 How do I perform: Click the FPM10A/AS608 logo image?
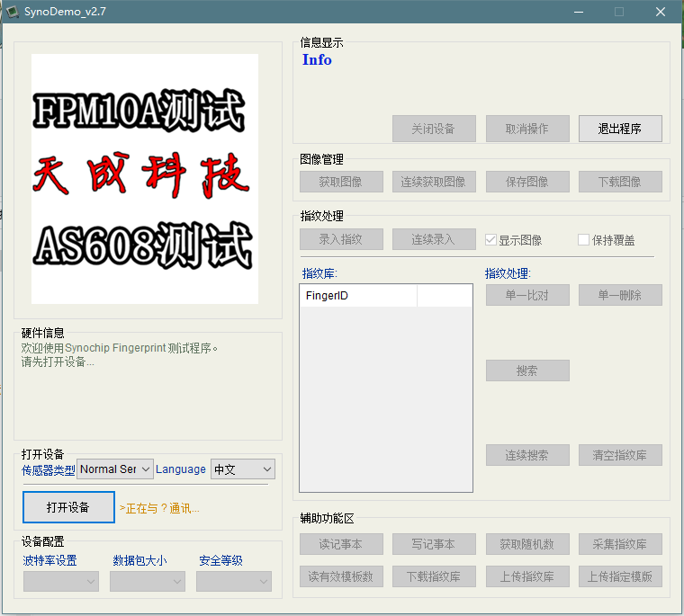pos(145,179)
